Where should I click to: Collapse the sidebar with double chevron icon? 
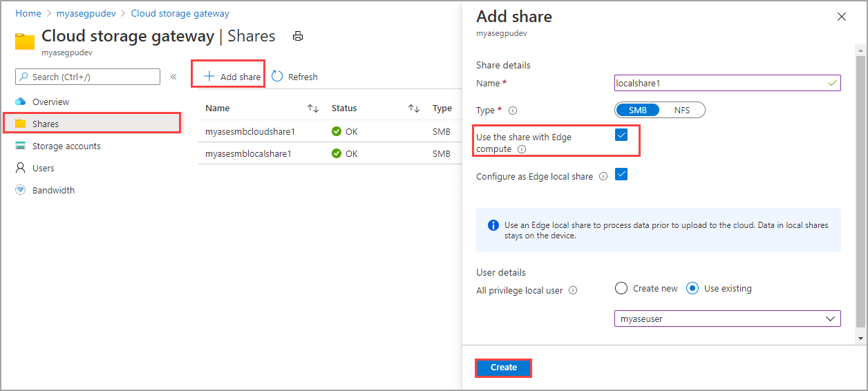(x=173, y=77)
